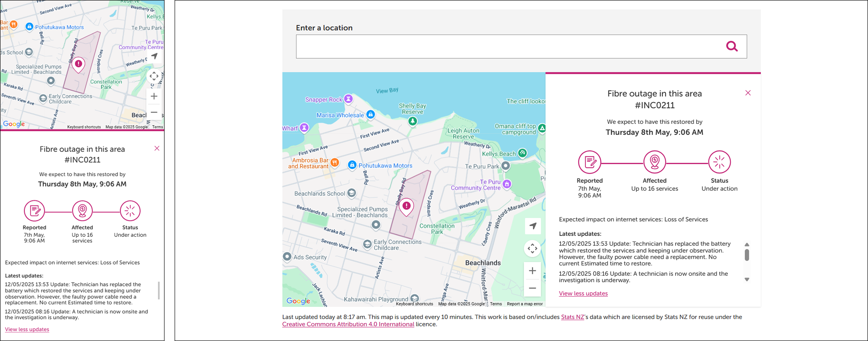Click Thursday 8th May restore time in right panel
Viewport: 868px width, 341px height.
[x=654, y=132]
